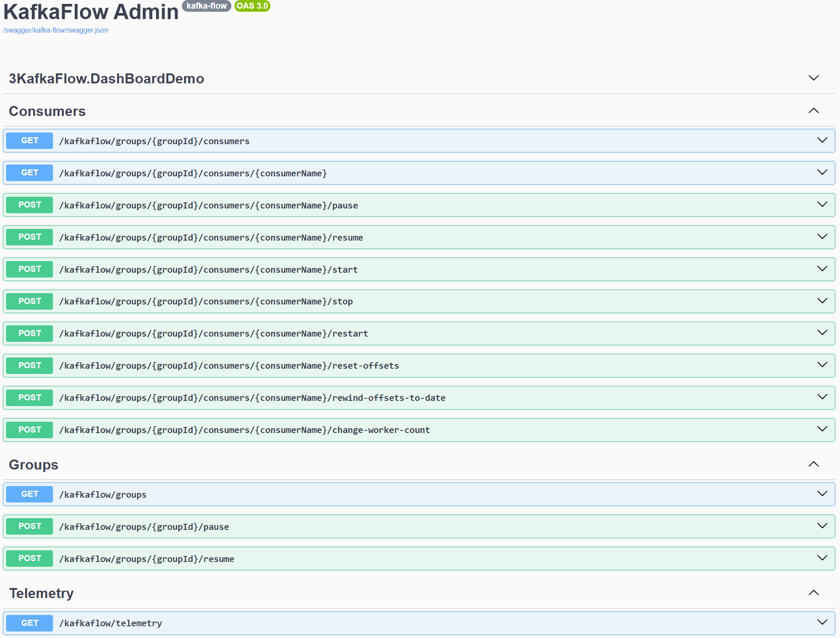
Task: Expand the 3KafkaFlow.DashBoardDemo section
Action: point(814,78)
